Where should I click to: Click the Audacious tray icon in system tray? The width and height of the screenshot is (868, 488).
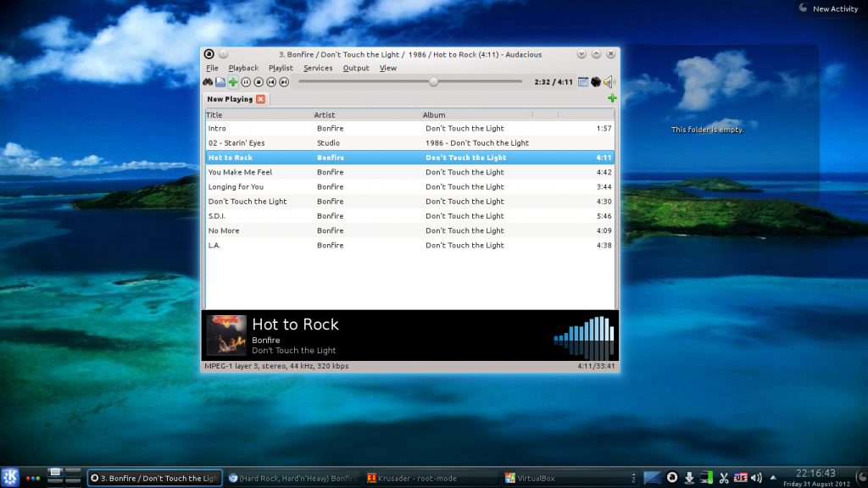click(672, 478)
